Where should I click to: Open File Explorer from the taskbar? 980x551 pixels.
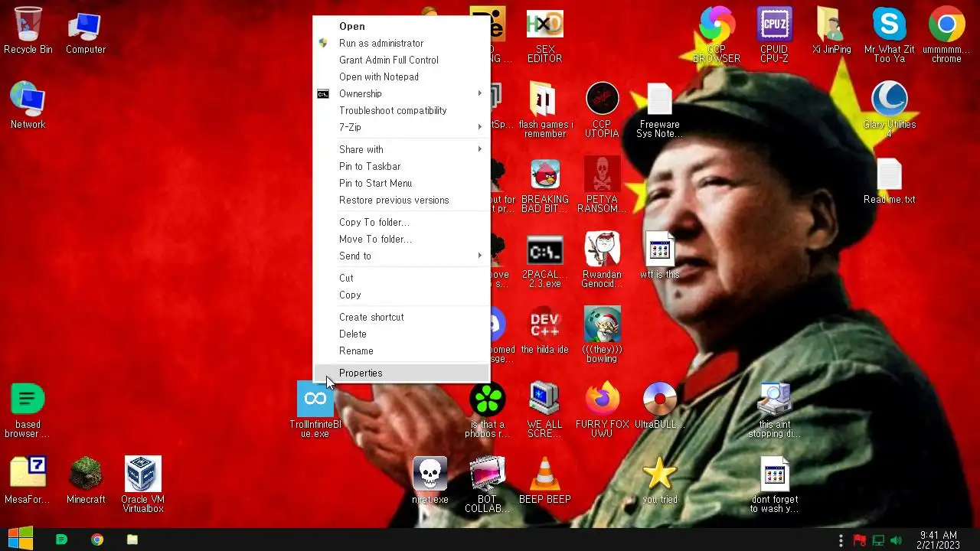132,540
